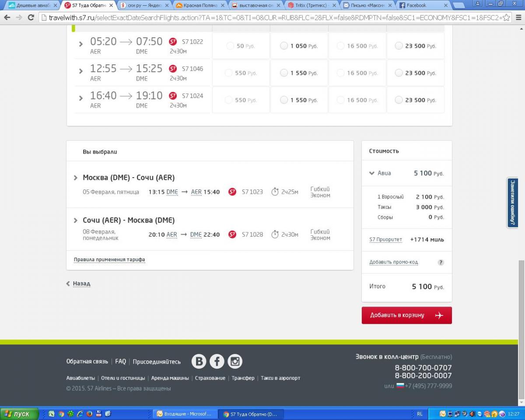Click Добавить в корзину button
The height and width of the screenshot is (420, 525).
[x=407, y=315]
